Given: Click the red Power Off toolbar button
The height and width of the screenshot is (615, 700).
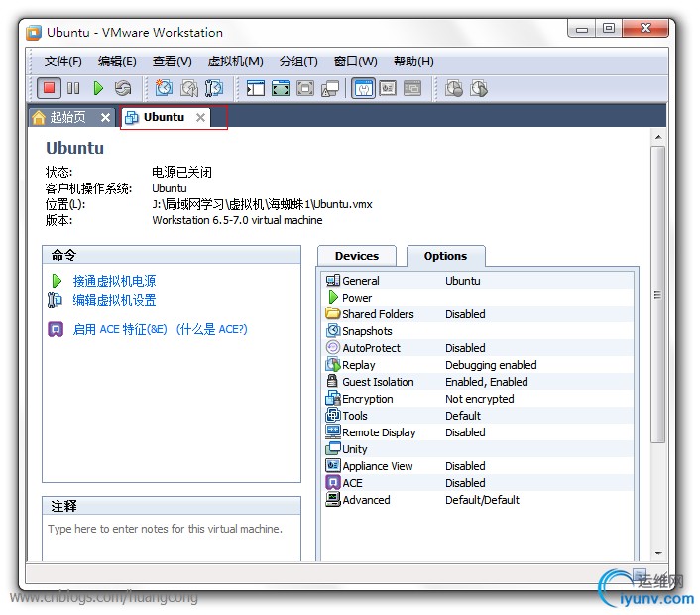Looking at the screenshot, I should 49,88.
